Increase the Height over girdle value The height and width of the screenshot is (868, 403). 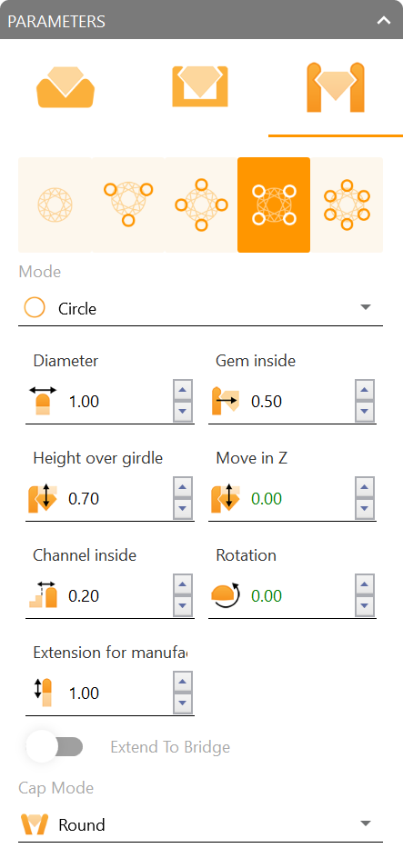pyautogui.click(x=183, y=488)
